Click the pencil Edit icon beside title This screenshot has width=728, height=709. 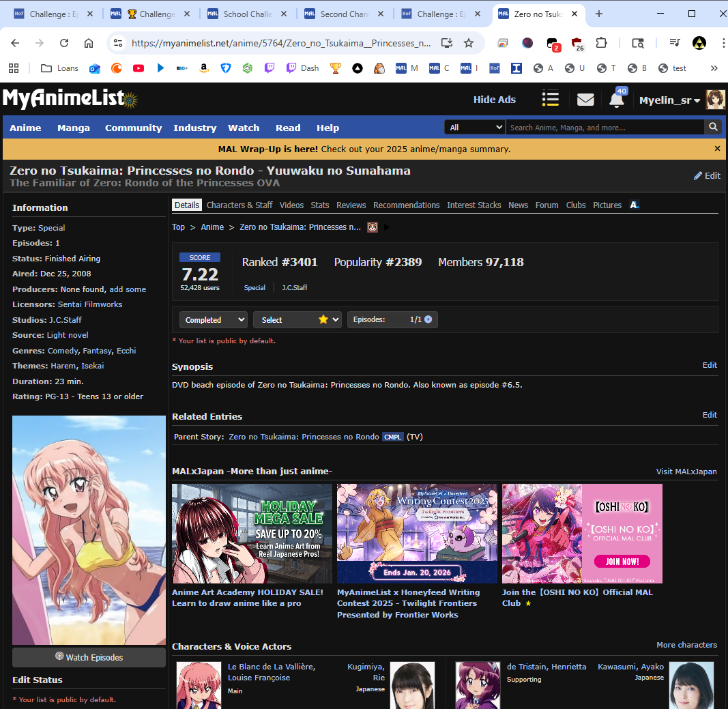(707, 175)
